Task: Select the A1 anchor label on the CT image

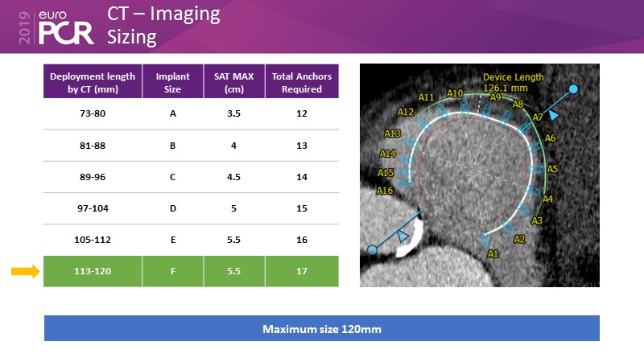Action: point(493,253)
